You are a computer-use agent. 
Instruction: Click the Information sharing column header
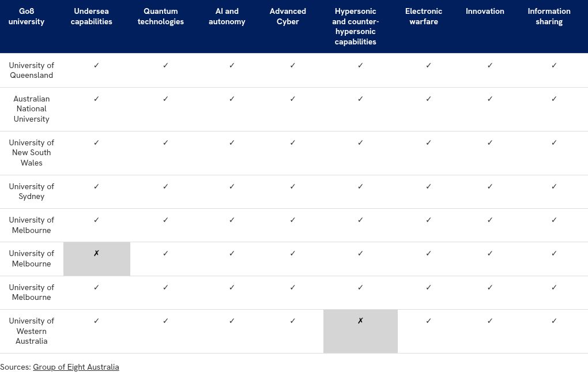(x=549, y=16)
